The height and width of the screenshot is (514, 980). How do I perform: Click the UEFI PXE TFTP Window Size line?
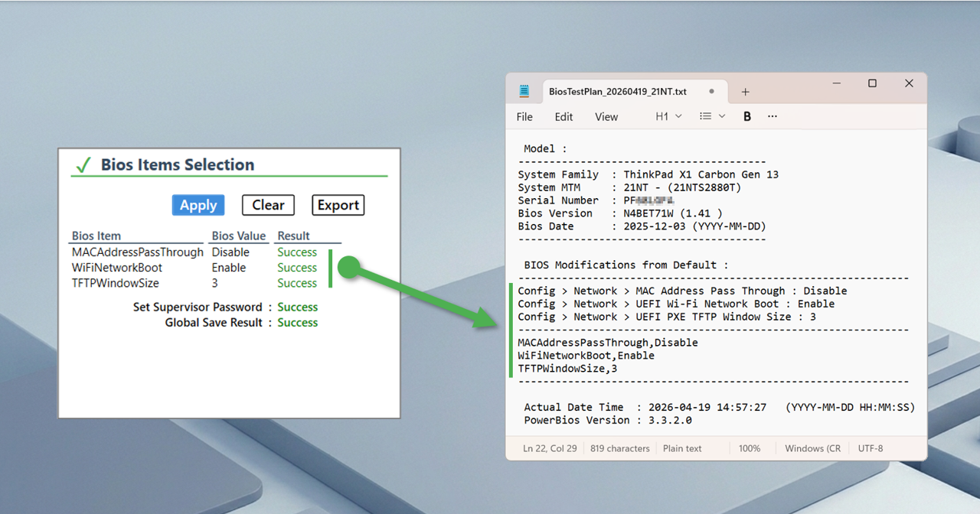click(x=667, y=317)
